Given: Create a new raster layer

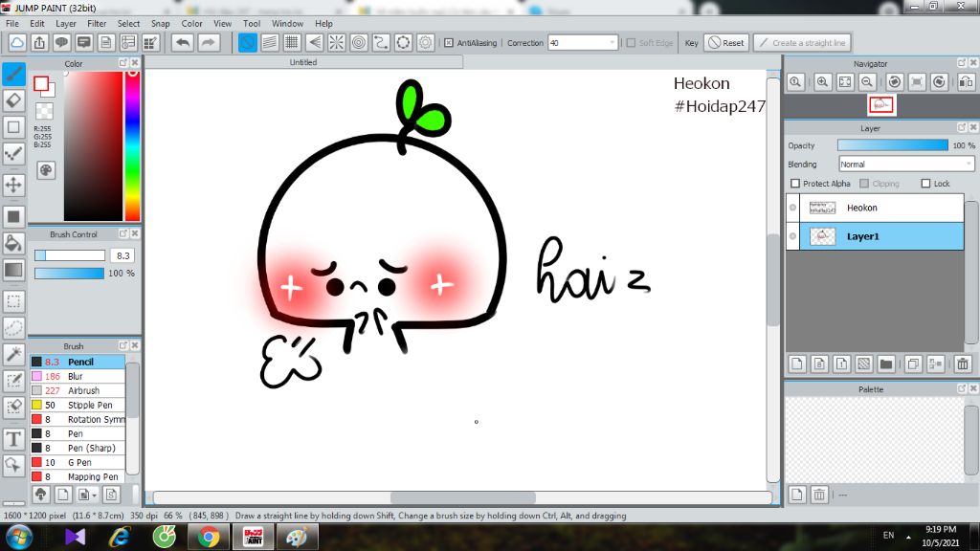Looking at the screenshot, I should tap(797, 364).
